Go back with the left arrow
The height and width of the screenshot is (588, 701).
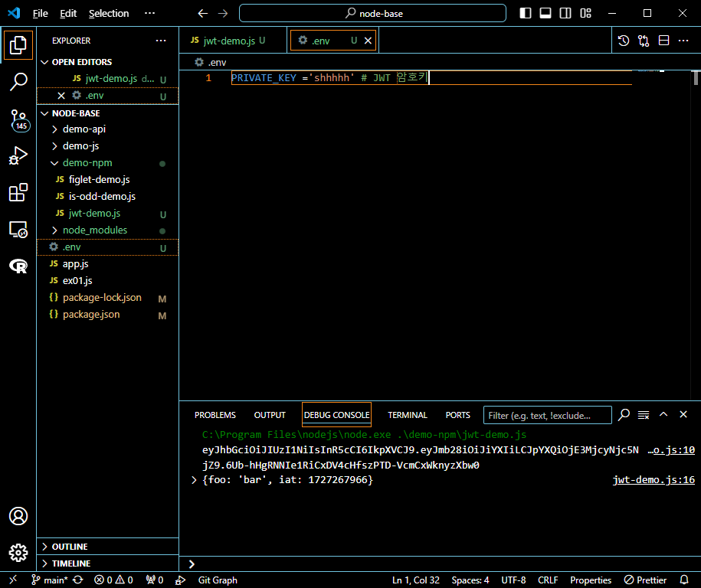203,14
